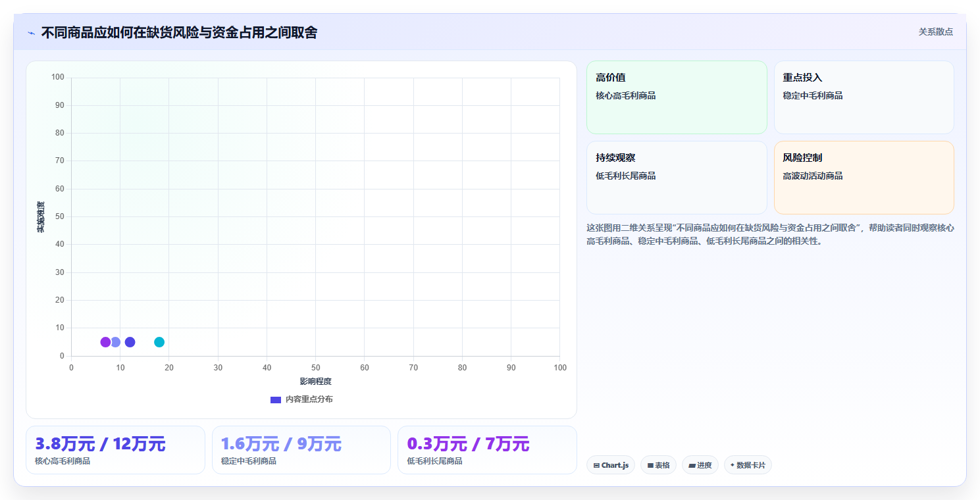The image size is (980, 500).
Task: Click the 0.3万元 / 7万元 stat card
Action: click(x=487, y=450)
